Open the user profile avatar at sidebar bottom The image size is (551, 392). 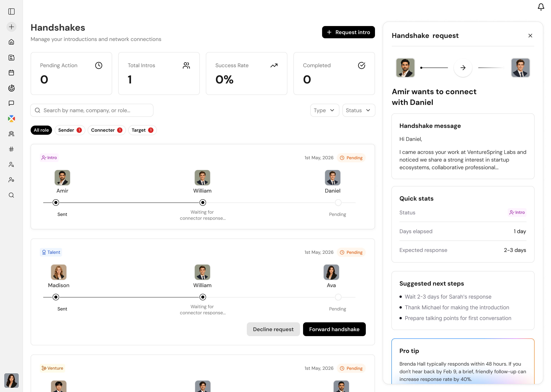[11, 380]
